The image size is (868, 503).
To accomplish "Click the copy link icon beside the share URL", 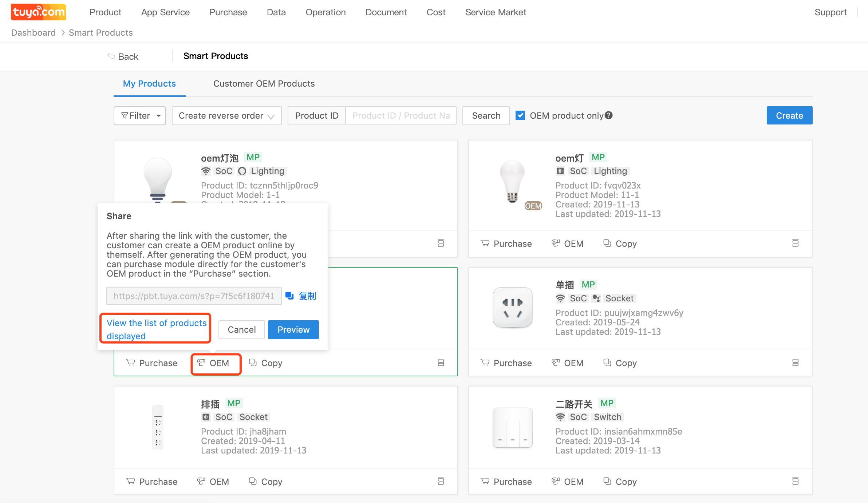I will (289, 296).
